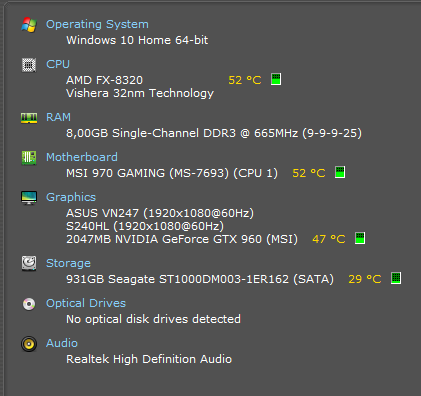Click the GTX 960 temperature status icon
This screenshot has height=396, width=421.
(360, 238)
